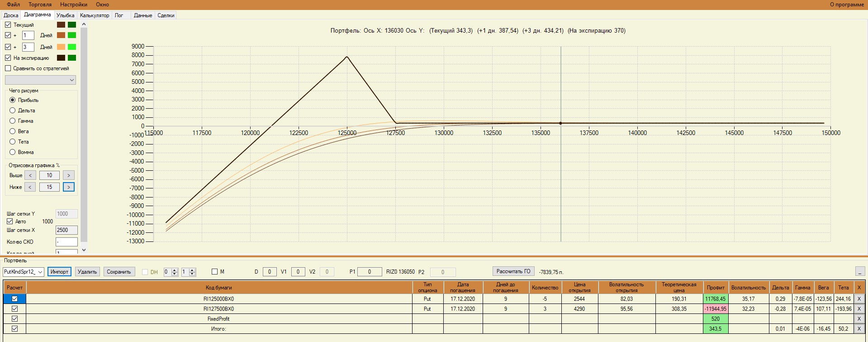Delete the RI127500BX0 row with X
Viewport: 868px width, 342px height.
click(x=859, y=309)
